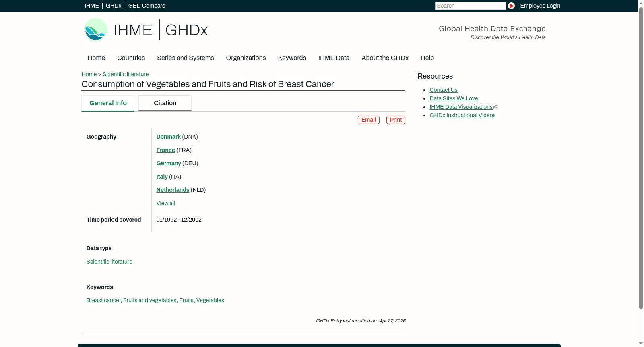Open the Netherlands geography link
The height and width of the screenshot is (347, 644).
(x=173, y=190)
